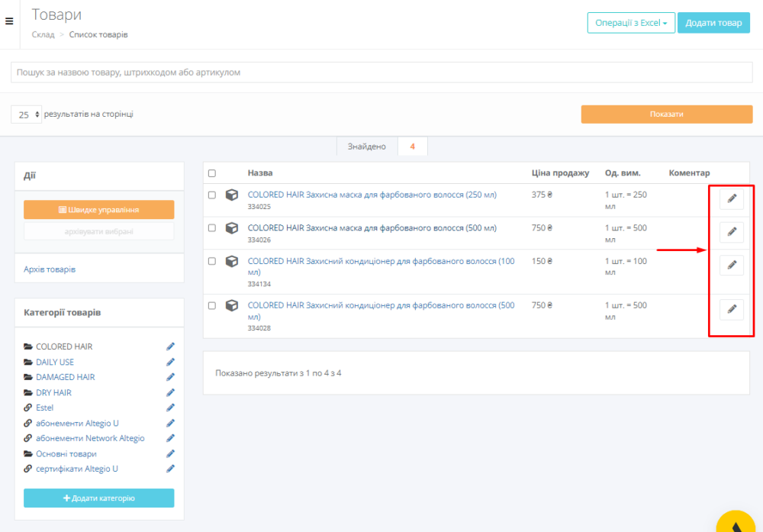Tick the select-all checkbox in table header
The image size is (763, 532).
[x=211, y=173]
